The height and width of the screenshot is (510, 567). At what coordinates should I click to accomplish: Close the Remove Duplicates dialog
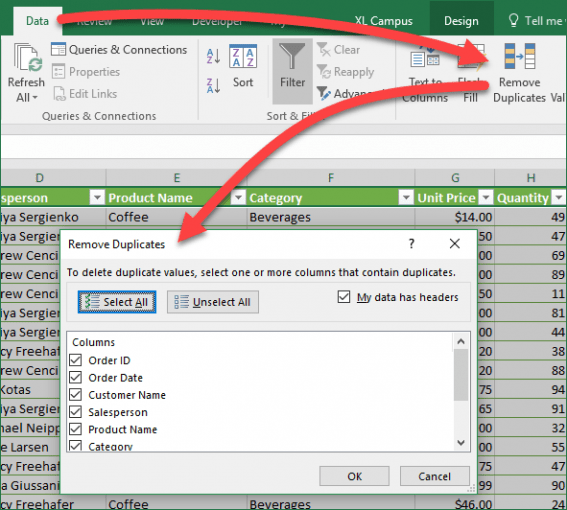[455, 244]
